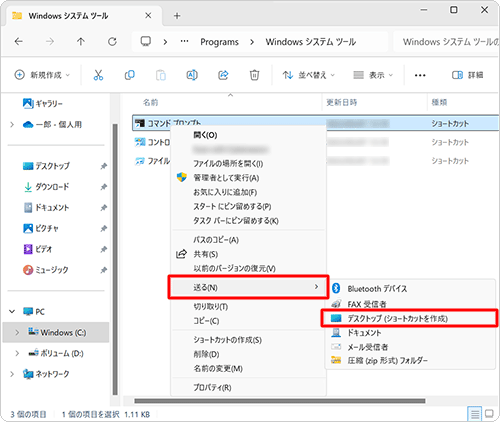Click the Cut scissors icon in toolbar
The height and width of the screenshot is (422, 500).
click(x=98, y=75)
